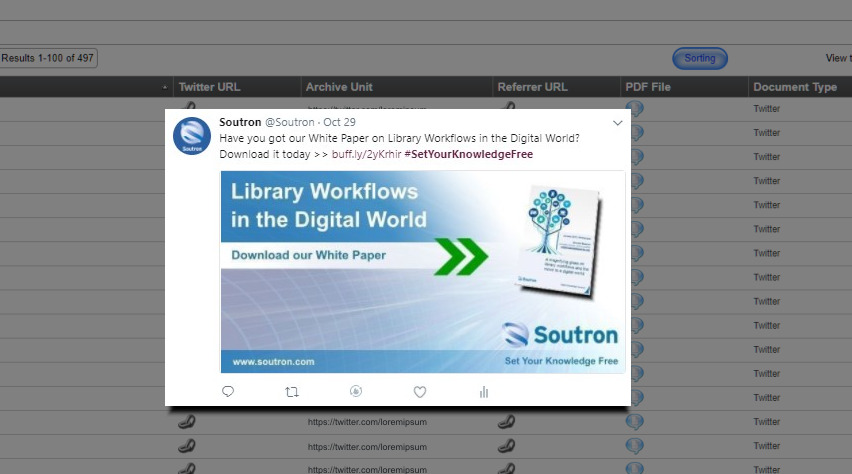Screen dimensions: 852x474
Task: Open the Oct 29 tweet timestamp
Action: pyautogui.click(x=340, y=122)
